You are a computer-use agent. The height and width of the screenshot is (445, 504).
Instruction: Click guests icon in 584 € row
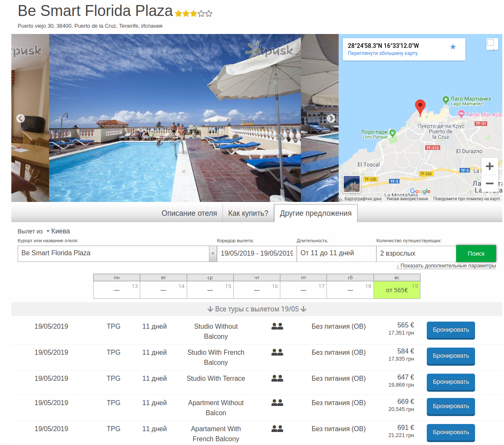pos(277,352)
